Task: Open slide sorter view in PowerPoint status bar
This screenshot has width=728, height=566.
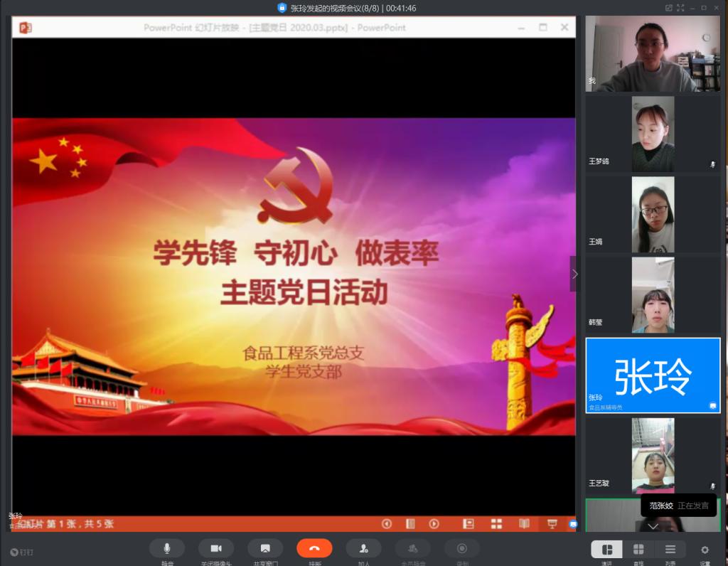Action: (496, 524)
